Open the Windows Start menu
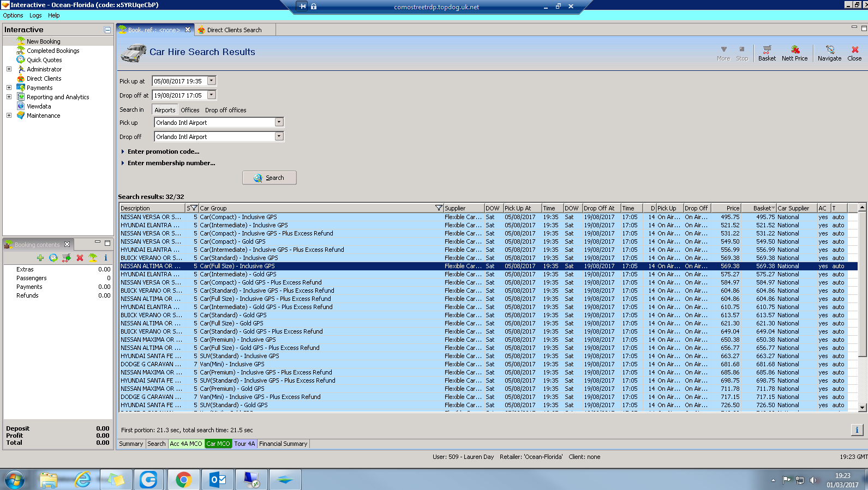 click(15, 480)
